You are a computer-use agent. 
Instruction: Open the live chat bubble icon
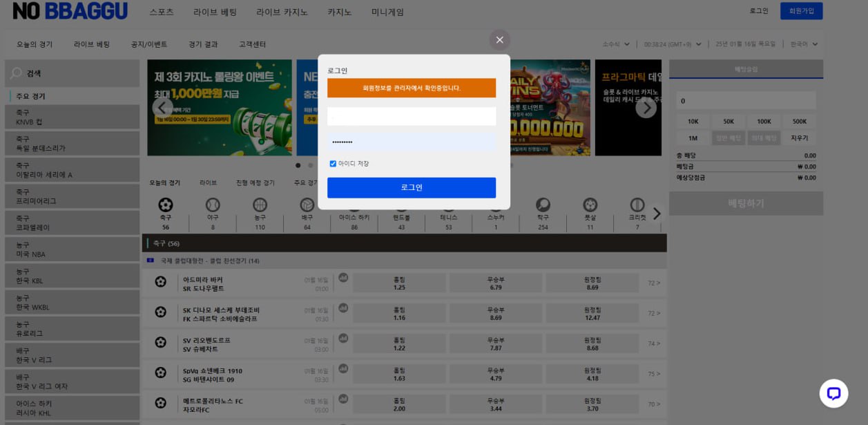pos(833,393)
